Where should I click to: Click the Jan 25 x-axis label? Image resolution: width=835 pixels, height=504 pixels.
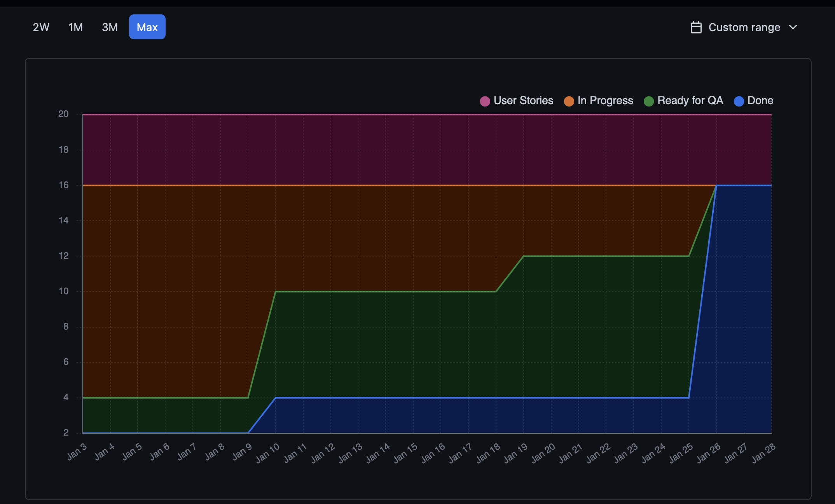681,453
